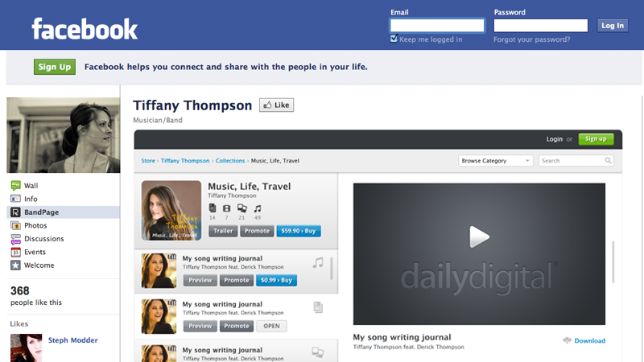Click the photos icon above count 21
The image size is (644, 362).
(242, 208)
